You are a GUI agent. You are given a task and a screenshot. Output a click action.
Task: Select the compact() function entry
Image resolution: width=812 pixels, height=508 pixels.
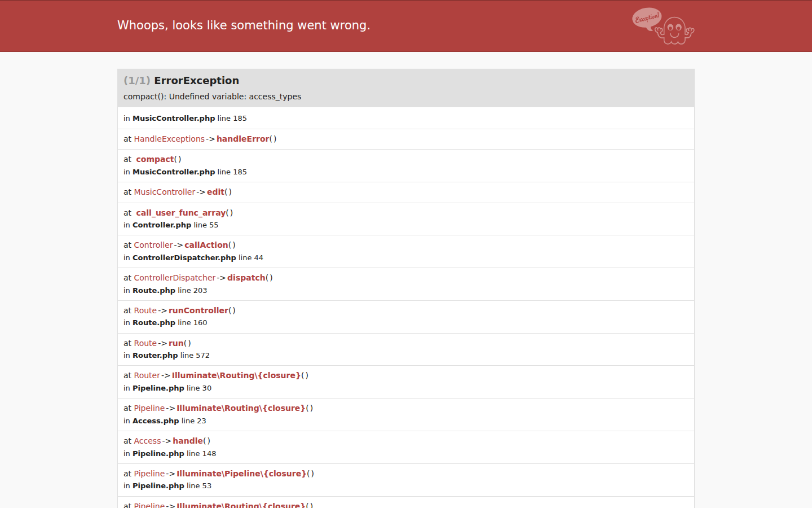(155, 159)
